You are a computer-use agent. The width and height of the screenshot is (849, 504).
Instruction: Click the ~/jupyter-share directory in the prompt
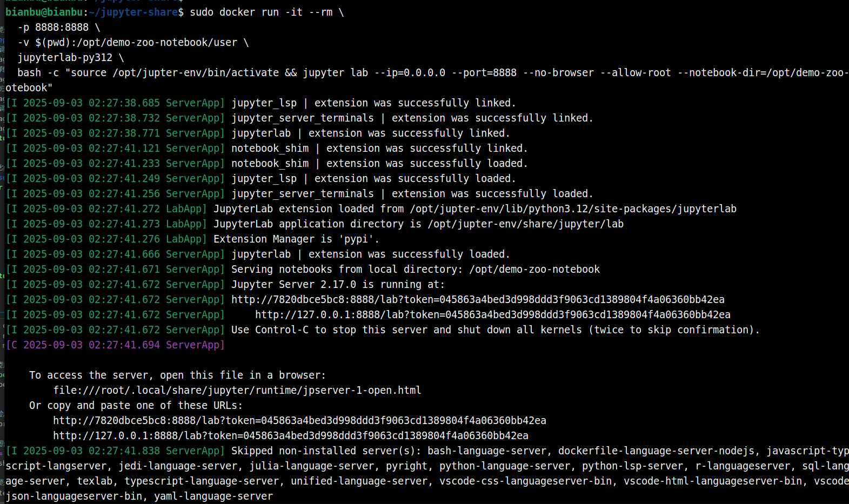point(133,12)
